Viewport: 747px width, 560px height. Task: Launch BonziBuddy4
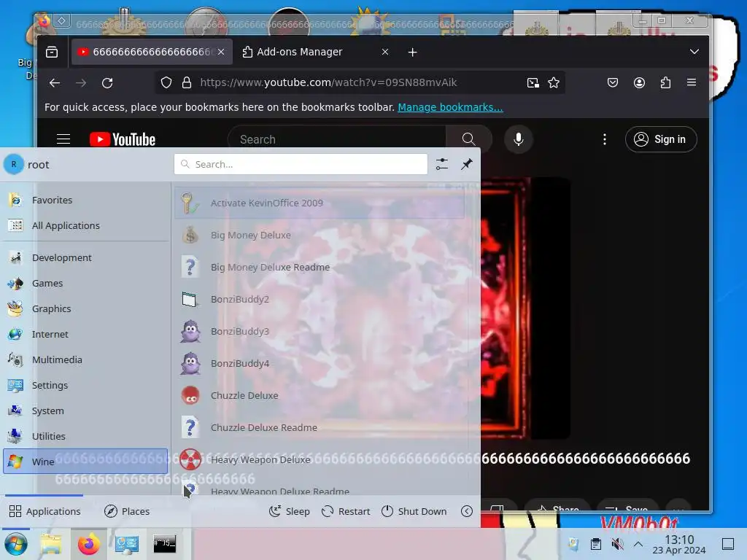point(320,363)
